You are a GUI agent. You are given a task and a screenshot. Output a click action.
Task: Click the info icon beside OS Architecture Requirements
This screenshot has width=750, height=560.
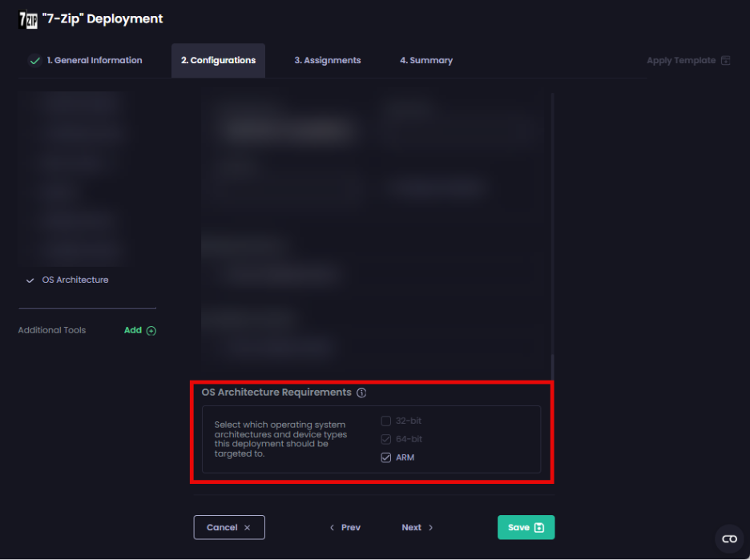361,393
